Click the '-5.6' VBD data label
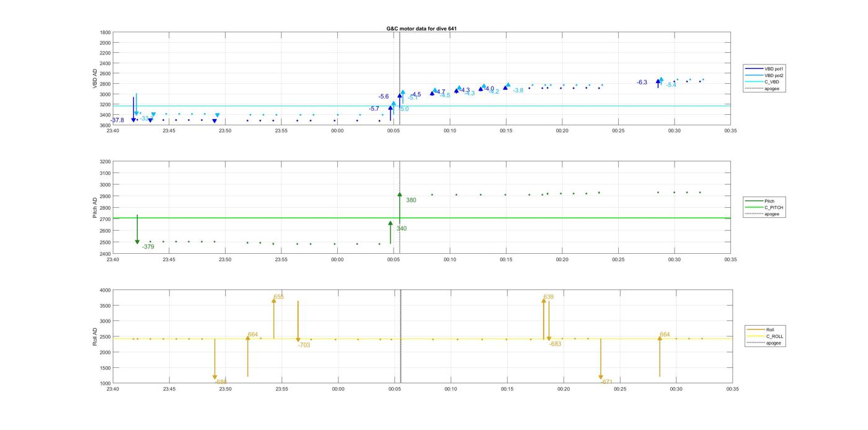The height and width of the screenshot is (430, 868). (384, 96)
